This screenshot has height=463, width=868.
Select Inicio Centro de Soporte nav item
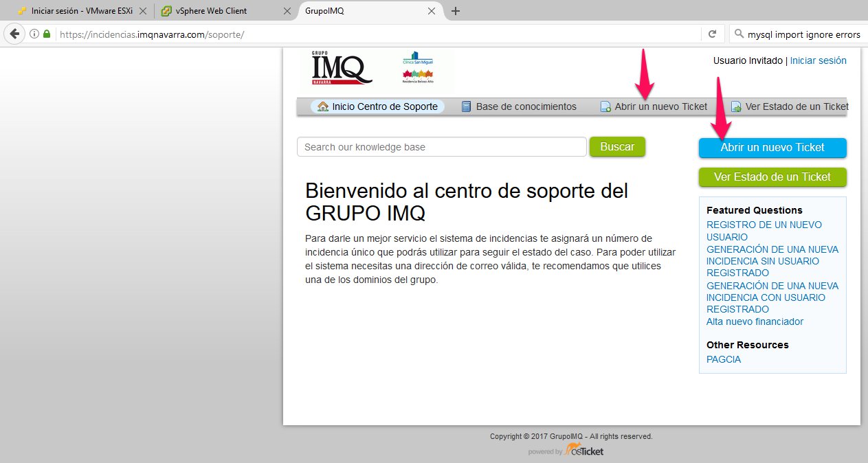[x=378, y=106]
